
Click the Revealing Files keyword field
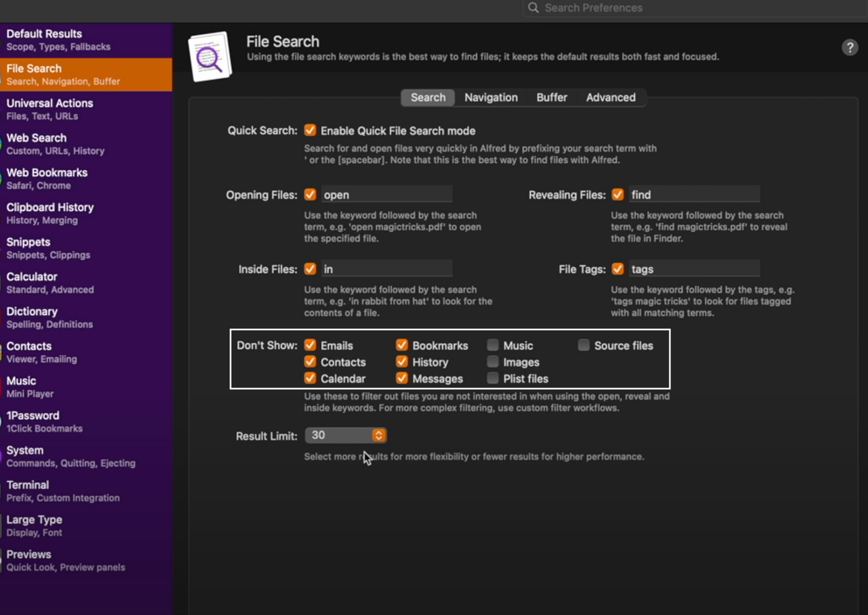tap(694, 195)
